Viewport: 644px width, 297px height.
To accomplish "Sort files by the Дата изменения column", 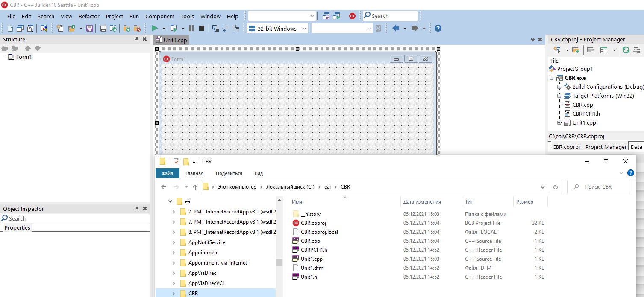I will pos(422,202).
